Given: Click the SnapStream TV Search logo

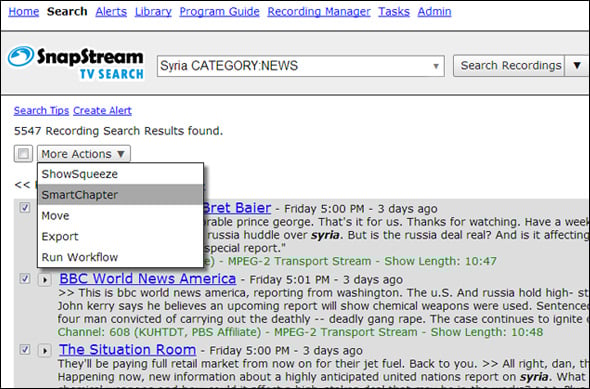Looking at the screenshot, I should click(x=75, y=63).
